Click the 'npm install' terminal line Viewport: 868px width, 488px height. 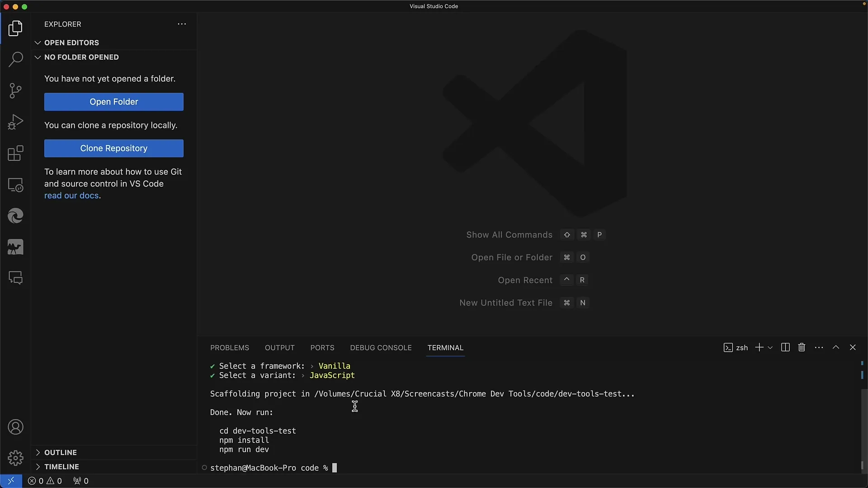point(244,440)
